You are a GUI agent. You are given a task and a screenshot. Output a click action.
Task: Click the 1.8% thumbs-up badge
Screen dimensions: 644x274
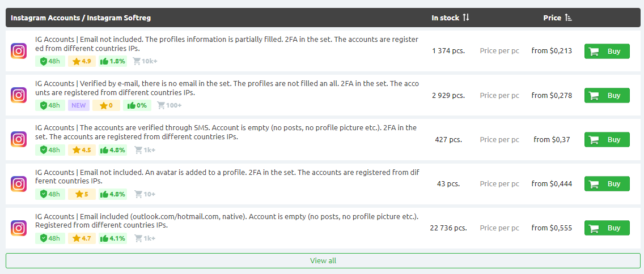(x=113, y=61)
